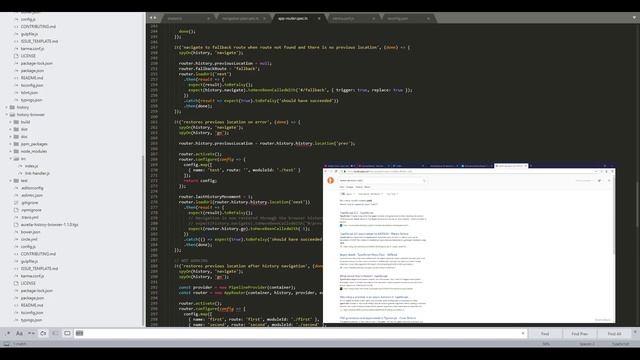
Task: Open index.js in the src folder
Action: point(31,166)
